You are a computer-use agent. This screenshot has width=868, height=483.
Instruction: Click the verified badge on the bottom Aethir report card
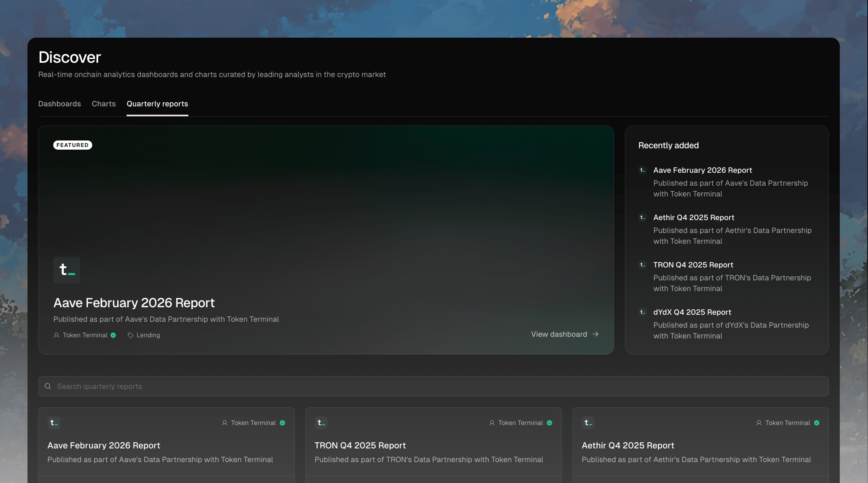point(816,423)
